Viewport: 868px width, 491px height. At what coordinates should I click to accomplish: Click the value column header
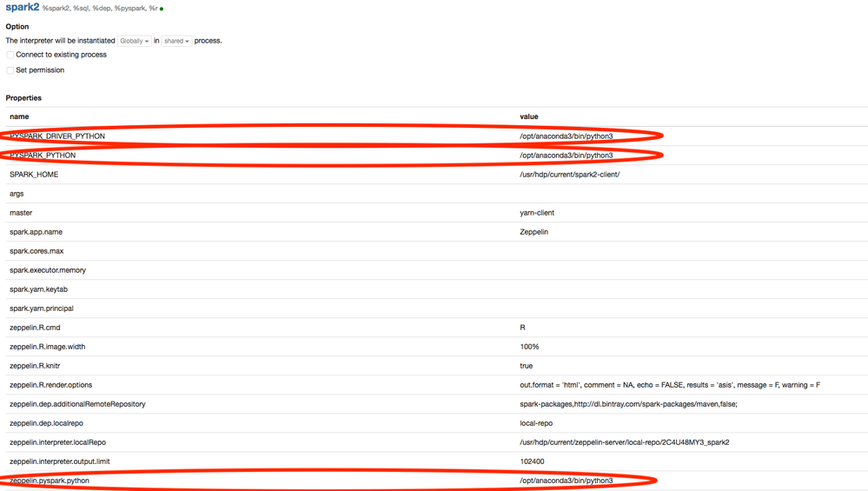(x=528, y=116)
